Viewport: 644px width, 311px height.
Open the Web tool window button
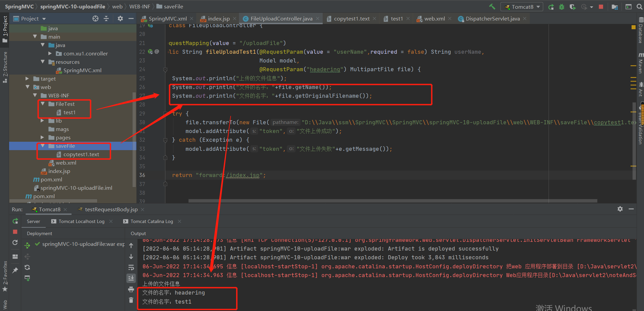click(5, 304)
